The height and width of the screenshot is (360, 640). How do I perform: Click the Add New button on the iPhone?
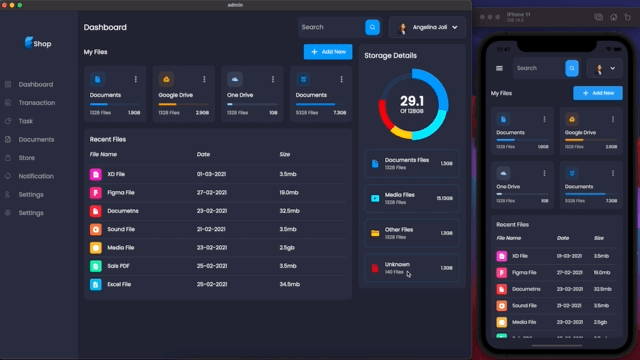click(598, 93)
